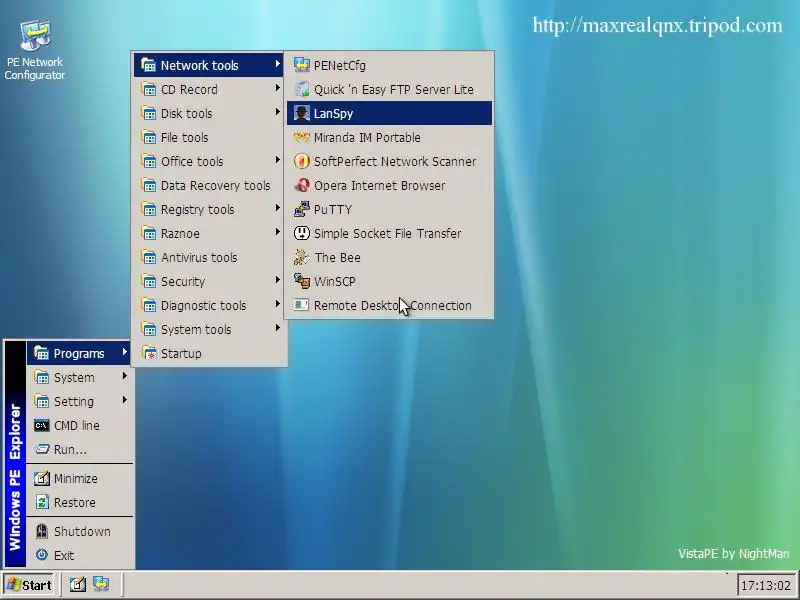Expand the System tools submenu arrow

[277, 328]
